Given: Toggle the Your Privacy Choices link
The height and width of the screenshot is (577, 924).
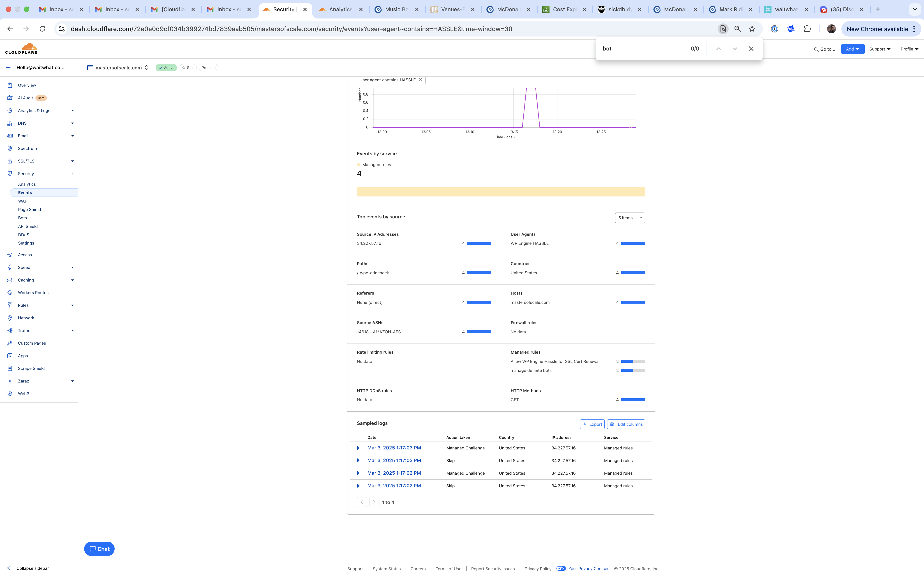Looking at the screenshot, I should [588, 569].
